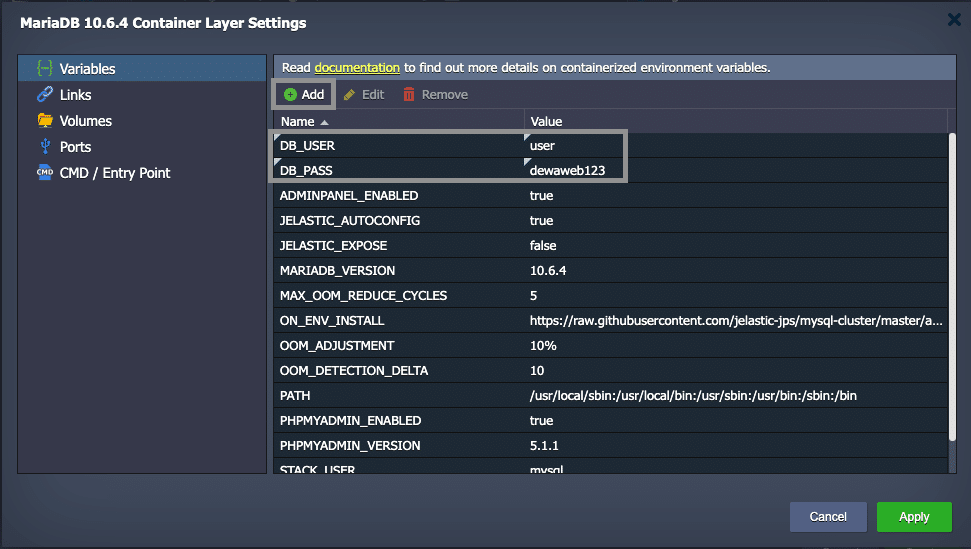Select the DB_PASS variable name
Viewport: 971px width, 549px height.
[306, 170]
